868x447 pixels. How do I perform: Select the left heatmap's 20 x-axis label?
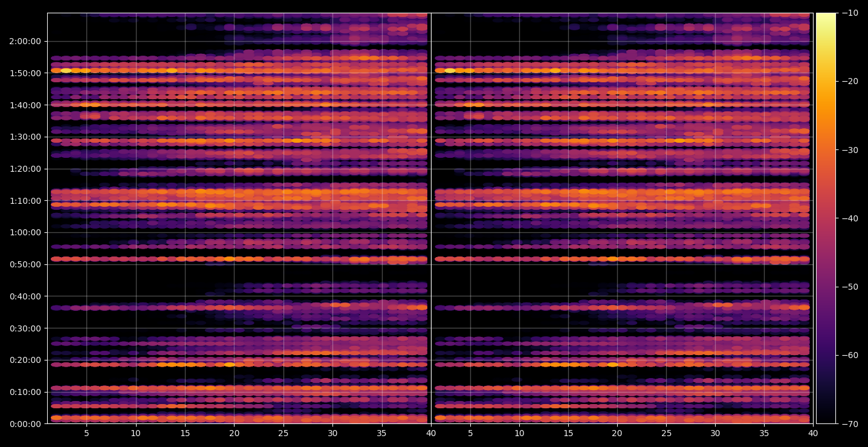click(235, 433)
